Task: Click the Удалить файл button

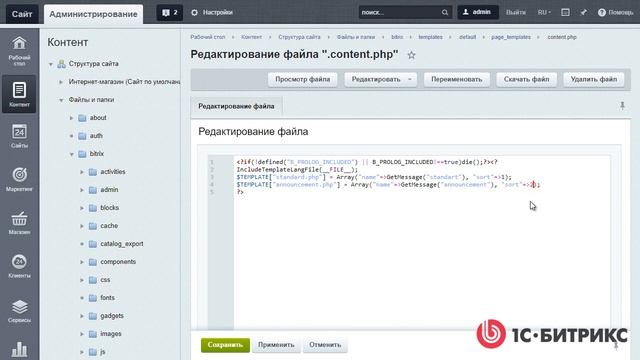Action: tap(594, 79)
